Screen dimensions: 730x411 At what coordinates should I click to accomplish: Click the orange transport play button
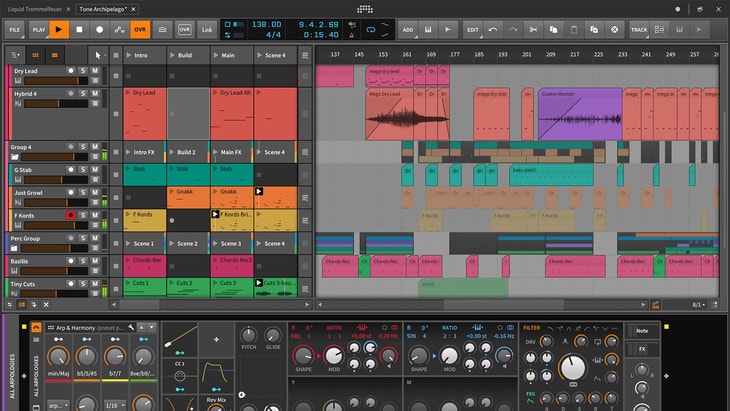coord(59,29)
